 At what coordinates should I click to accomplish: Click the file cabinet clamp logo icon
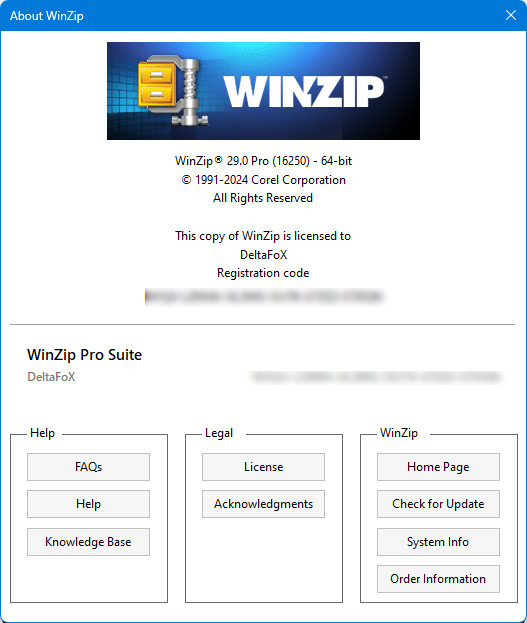pos(173,91)
